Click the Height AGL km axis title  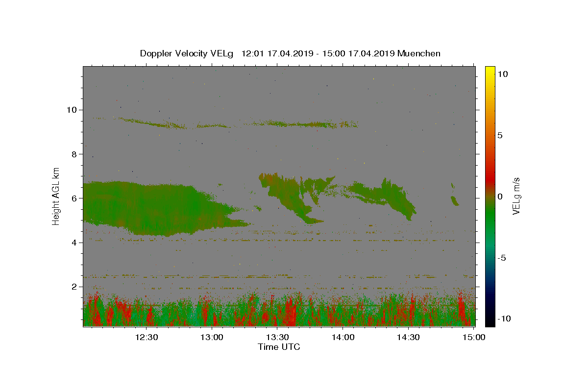56,196
